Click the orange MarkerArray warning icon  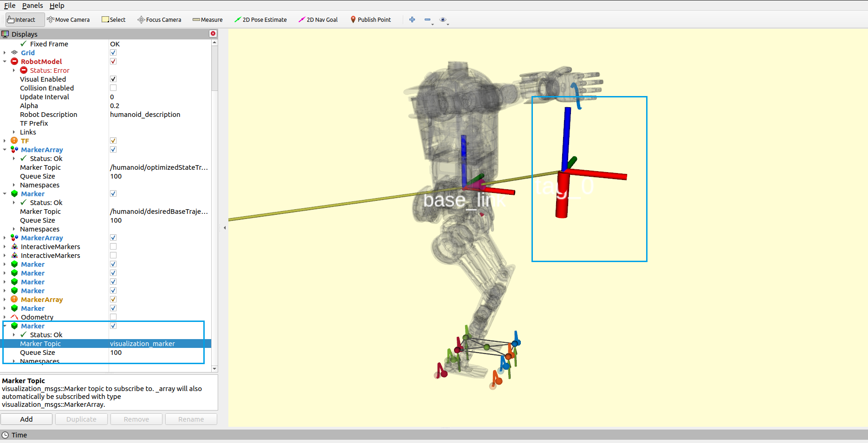tap(14, 299)
